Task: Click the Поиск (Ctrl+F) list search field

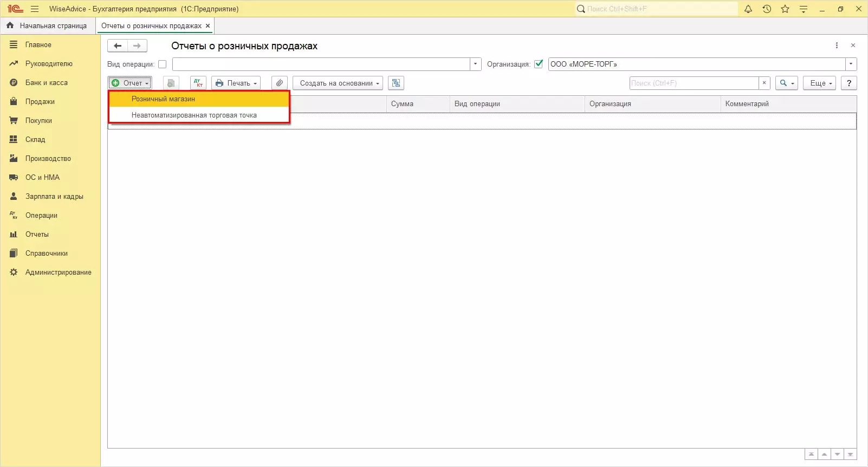Action: pyautogui.click(x=694, y=83)
